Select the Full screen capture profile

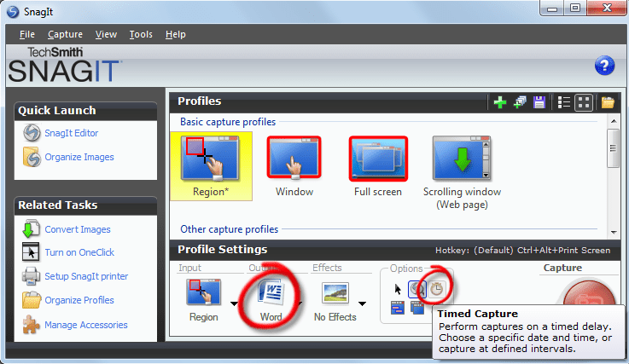point(378,166)
